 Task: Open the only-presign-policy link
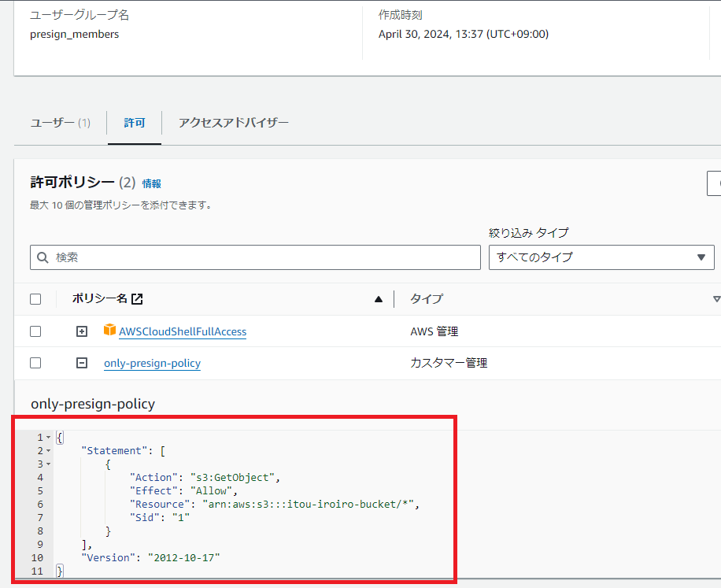[x=151, y=363]
